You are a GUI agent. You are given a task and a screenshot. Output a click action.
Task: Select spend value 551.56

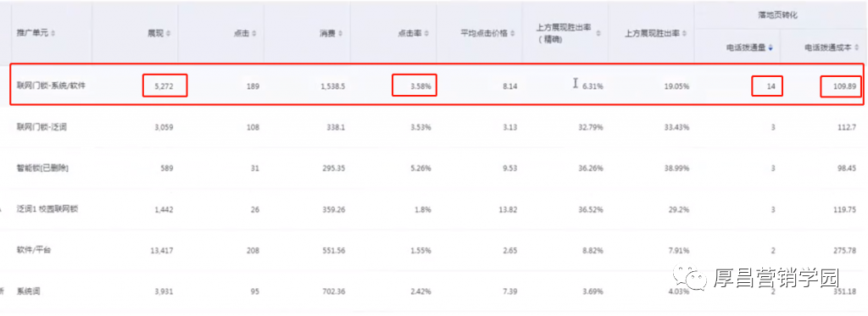[x=334, y=250]
